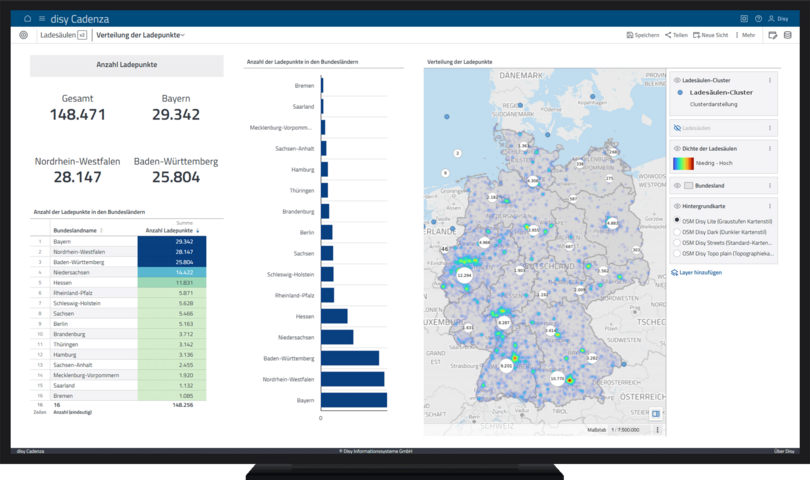810x480 pixels.
Task: Click the Niedersachsen bar in the chart
Action: pos(337,337)
